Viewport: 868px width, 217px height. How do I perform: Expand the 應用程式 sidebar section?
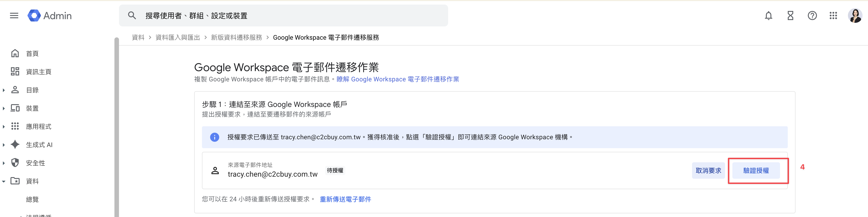point(4,126)
